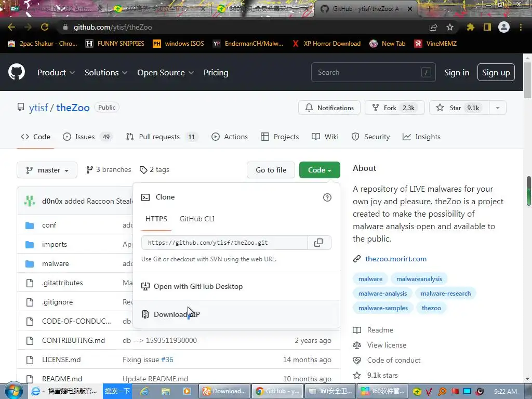Open the thezoo.morirt.com link
This screenshot has height=399, width=532.
396,259
